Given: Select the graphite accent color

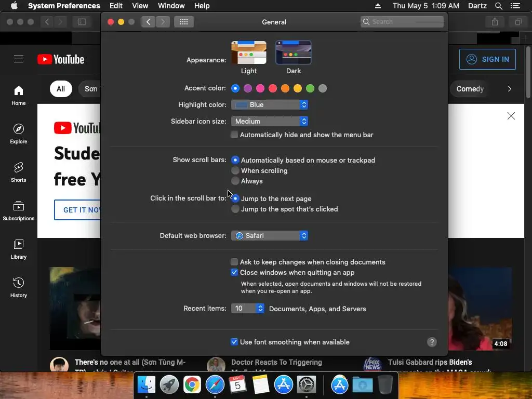Looking at the screenshot, I should click(x=323, y=88).
